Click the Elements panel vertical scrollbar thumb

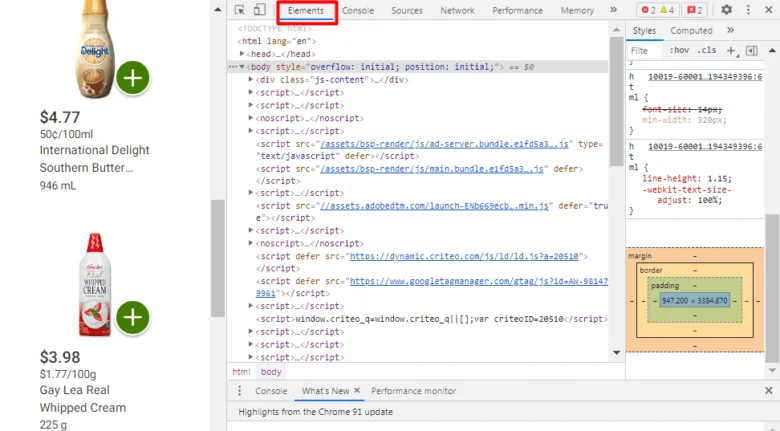616,102
